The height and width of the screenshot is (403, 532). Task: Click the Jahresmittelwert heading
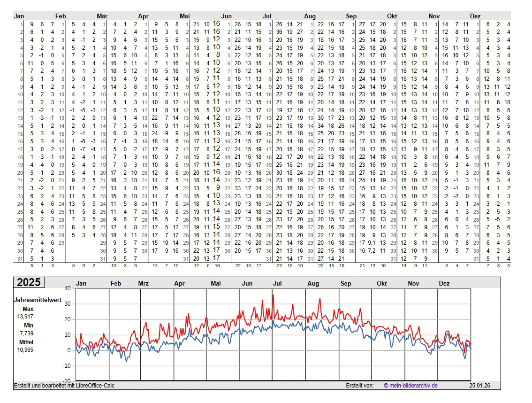[37, 301]
